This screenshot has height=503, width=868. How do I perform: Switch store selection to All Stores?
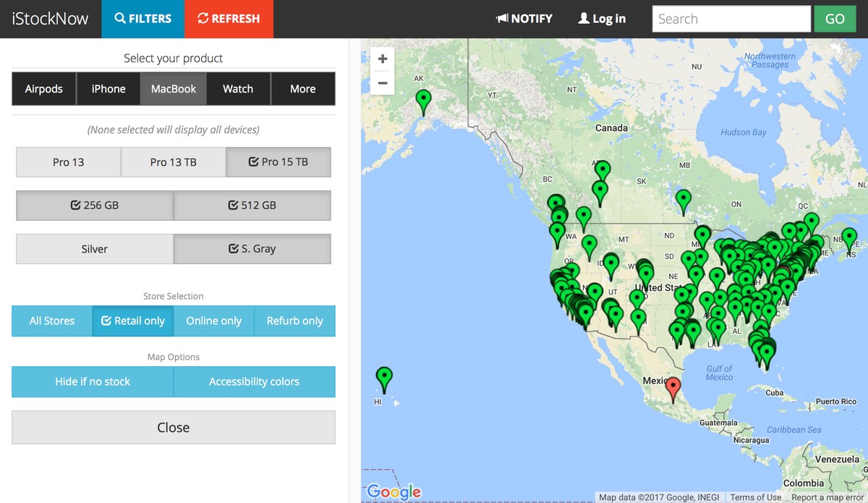(x=52, y=321)
